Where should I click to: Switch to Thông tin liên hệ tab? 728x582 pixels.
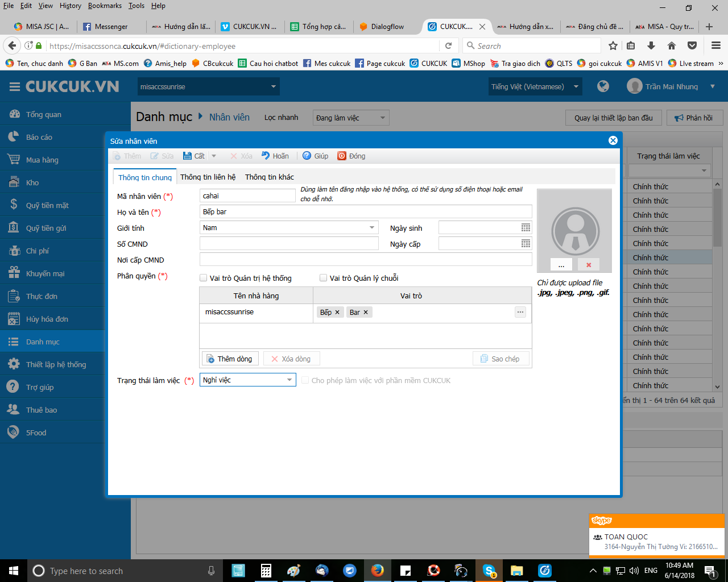tap(208, 177)
